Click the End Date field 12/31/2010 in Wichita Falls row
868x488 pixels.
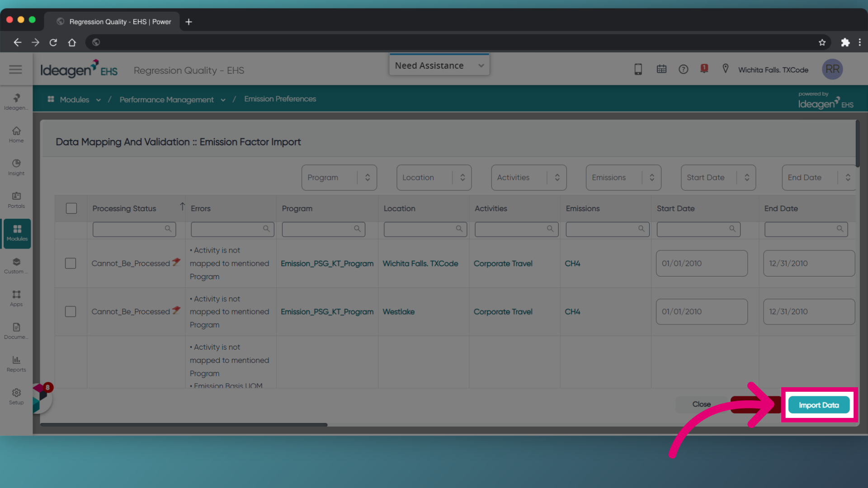point(809,263)
